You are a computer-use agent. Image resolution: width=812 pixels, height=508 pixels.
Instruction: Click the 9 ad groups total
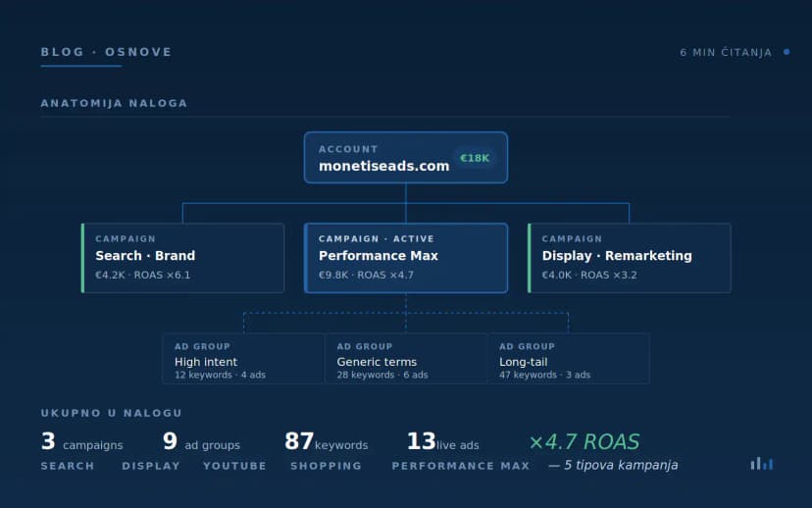[201, 441]
